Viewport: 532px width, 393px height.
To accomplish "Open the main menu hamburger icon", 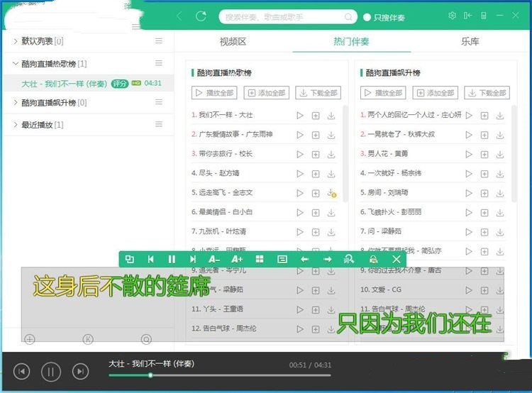I will 135,26.
